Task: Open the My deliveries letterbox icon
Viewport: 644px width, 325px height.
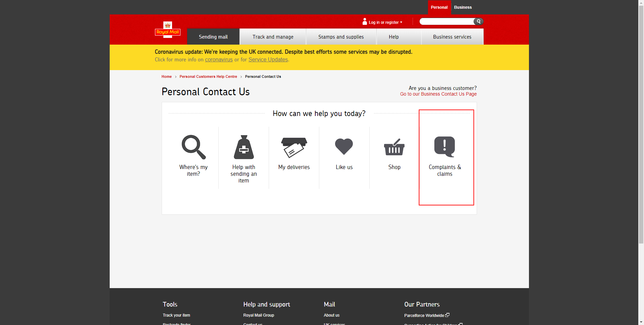Action: 294,147
